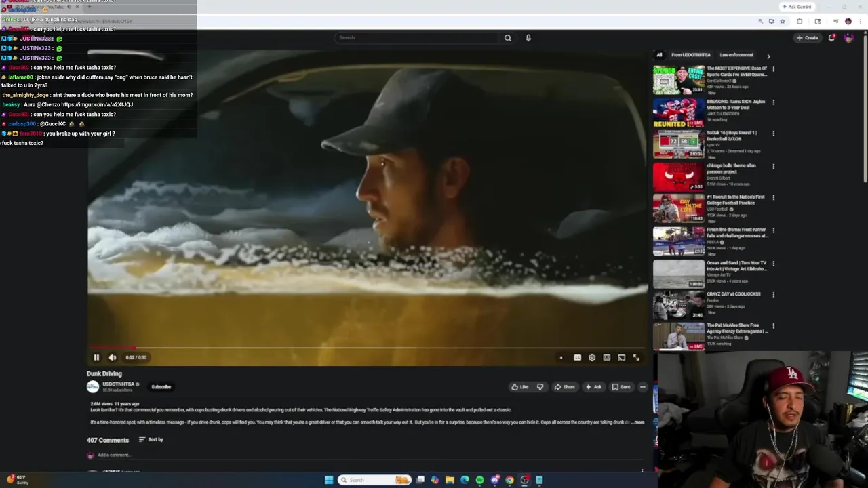868x488 pixels.
Task: Save the video to a playlist
Action: pos(621,387)
